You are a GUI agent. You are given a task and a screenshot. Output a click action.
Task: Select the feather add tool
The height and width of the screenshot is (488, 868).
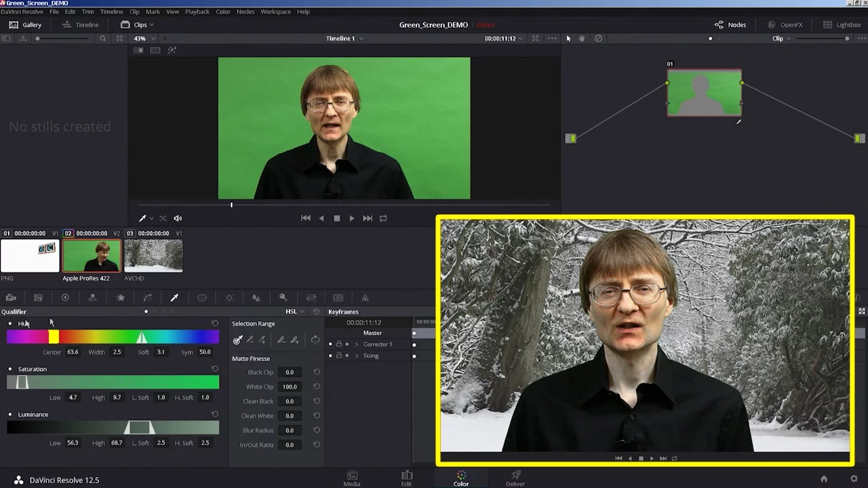click(x=294, y=340)
